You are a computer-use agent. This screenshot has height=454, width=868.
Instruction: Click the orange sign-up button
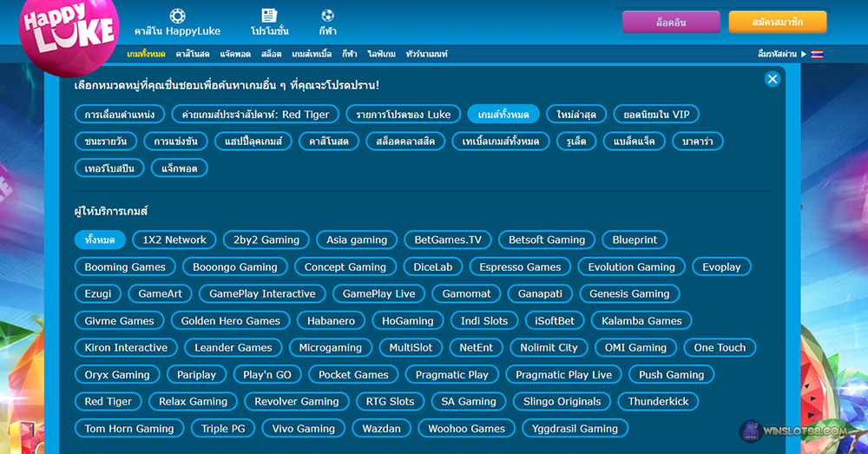click(x=777, y=23)
